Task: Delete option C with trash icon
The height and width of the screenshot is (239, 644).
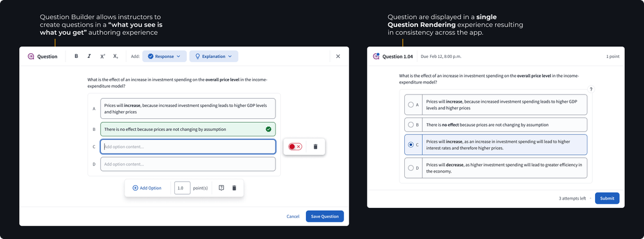Action: pyautogui.click(x=315, y=146)
